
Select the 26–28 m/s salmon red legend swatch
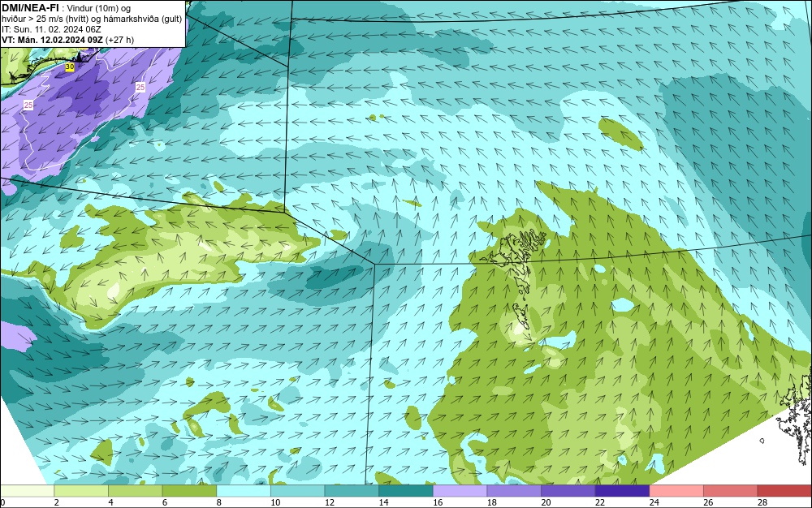coord(730,491)
